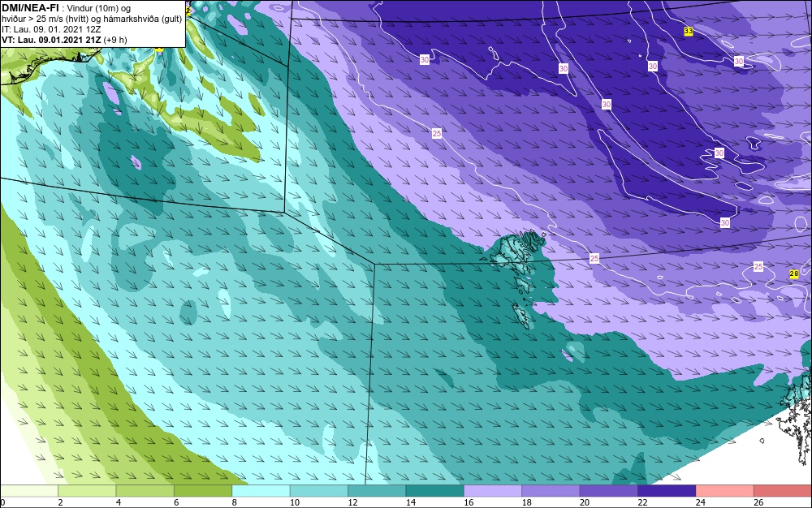
Task: Click the 12–14 m/s teal legend swatch
Action: coord(377,491)
